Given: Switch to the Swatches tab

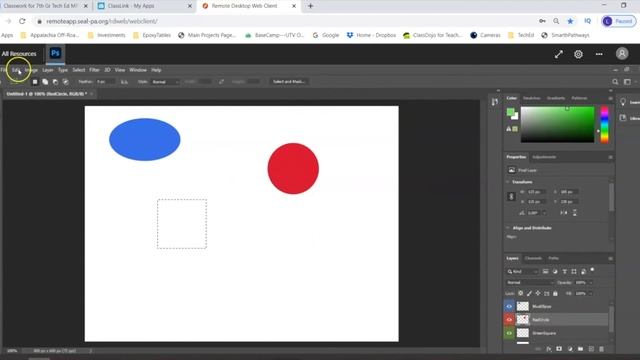Looking at the screenshot, I should click(x=532, y=98).
